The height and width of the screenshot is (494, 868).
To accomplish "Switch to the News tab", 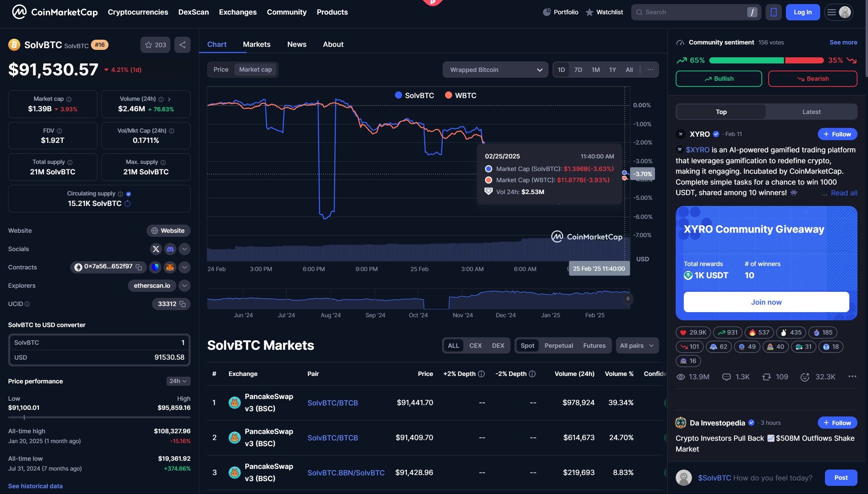I will tap(296, 44).
